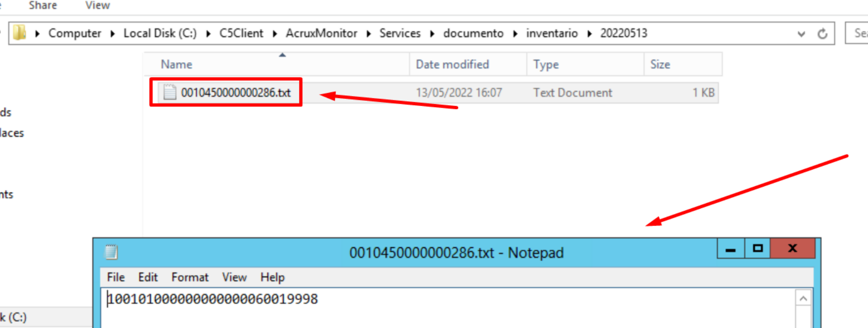Viewport: 868px width, 328px height.
Task: Close the Notepad window
Action: click(x=793, y=249)
